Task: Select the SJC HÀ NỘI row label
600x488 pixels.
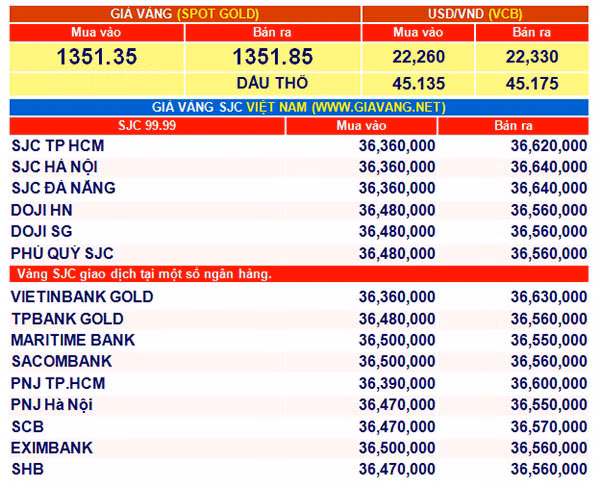Action: pyautogui.click(x=54, y=167)
